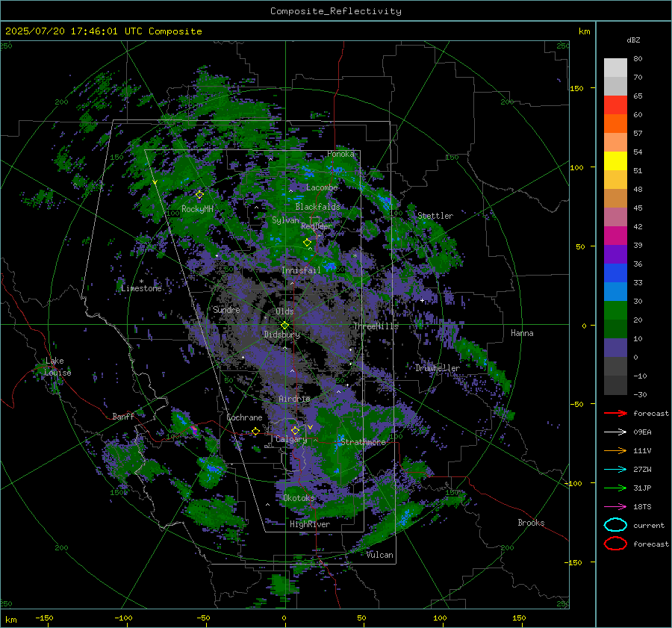Image resolution: width=672 pixels, height=628 pixels.
Task: Click the Sylvan label on map
Action: tap(285, 220)
